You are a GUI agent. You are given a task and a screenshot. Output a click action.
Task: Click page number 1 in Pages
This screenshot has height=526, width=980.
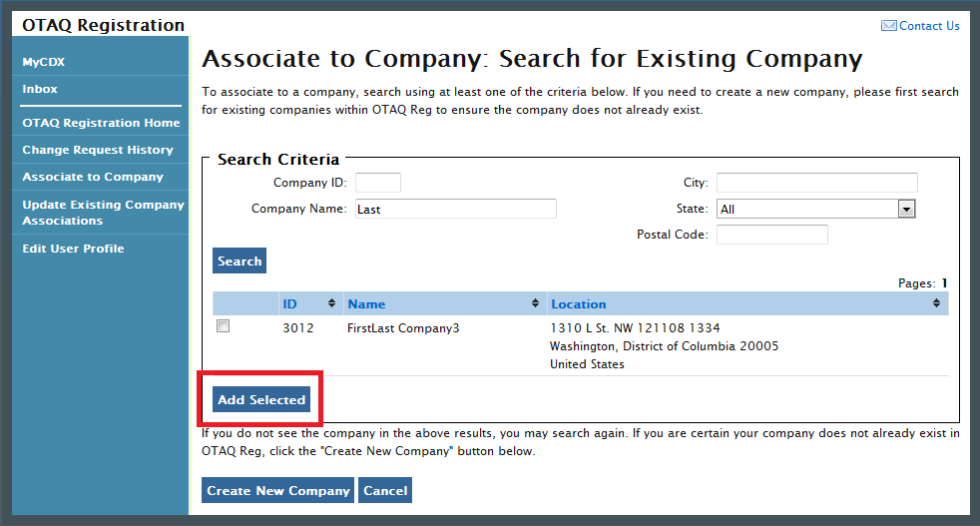[x=944, y=282]
